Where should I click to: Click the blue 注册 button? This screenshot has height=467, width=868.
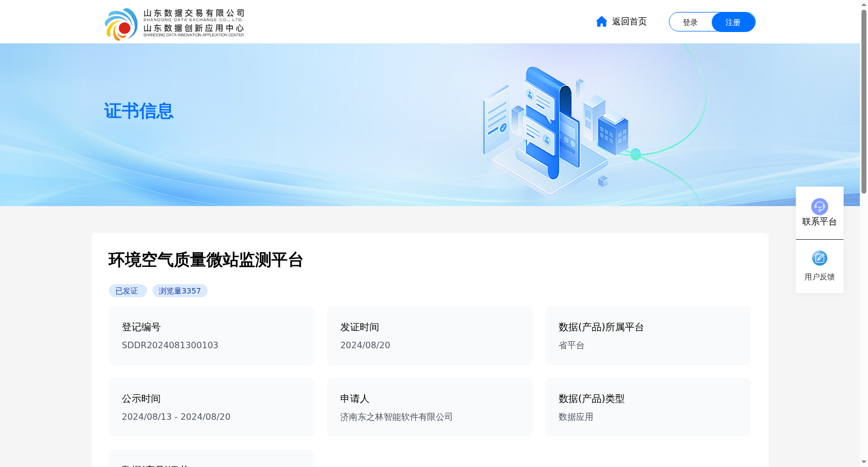[x=733, y=22]
